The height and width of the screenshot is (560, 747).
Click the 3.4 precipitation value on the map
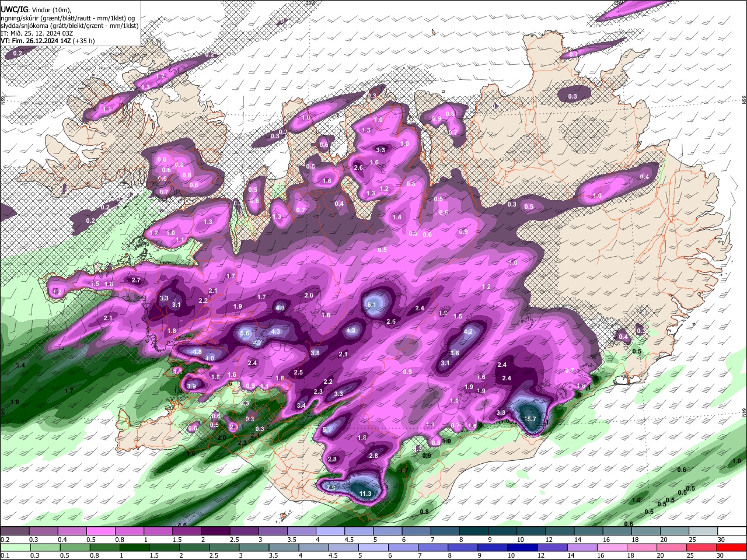[x=301, y=405]
